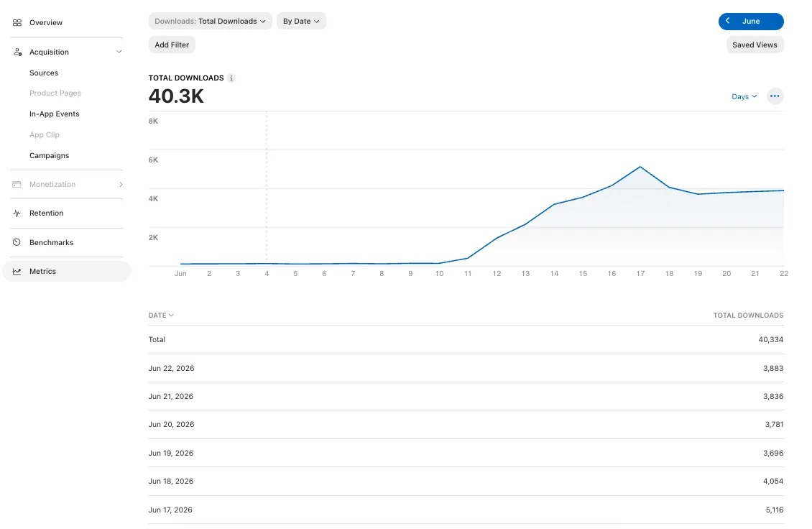Go to the Retention section
The height and width of the screenshot is (529, 812).
47,213
